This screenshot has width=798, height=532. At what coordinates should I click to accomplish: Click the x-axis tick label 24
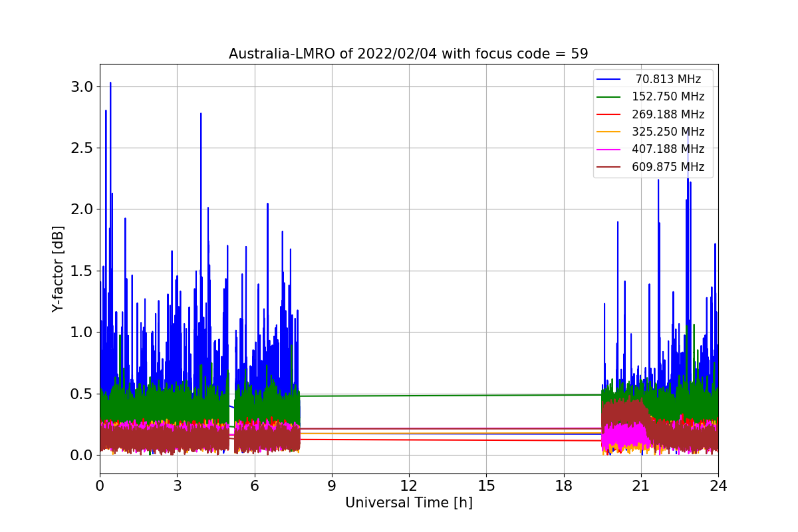click(718, 486)
